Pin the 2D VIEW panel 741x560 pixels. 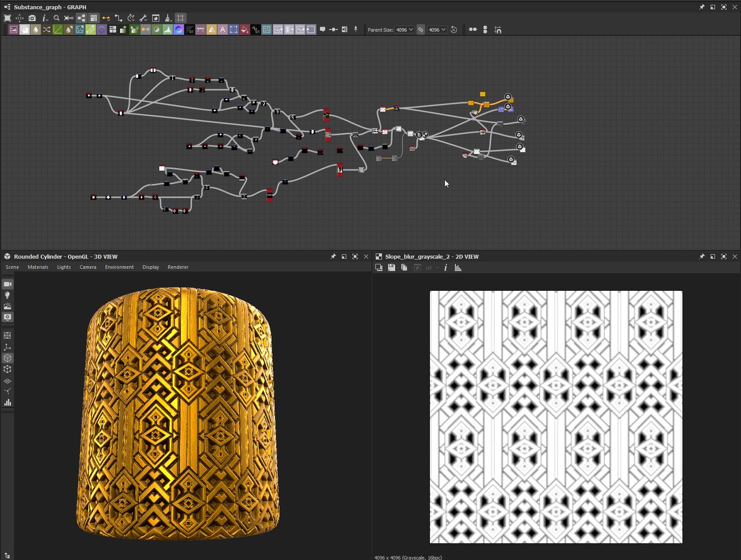pos(703,256)
